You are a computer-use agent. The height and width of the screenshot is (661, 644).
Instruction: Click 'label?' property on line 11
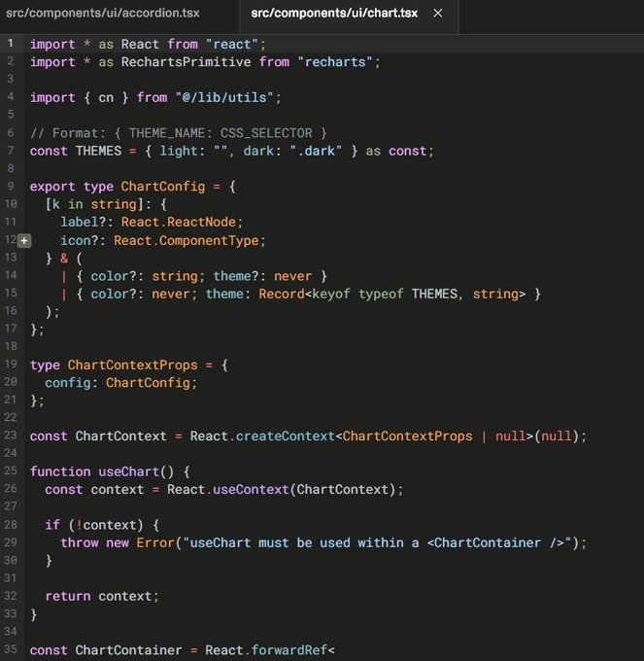83,223
